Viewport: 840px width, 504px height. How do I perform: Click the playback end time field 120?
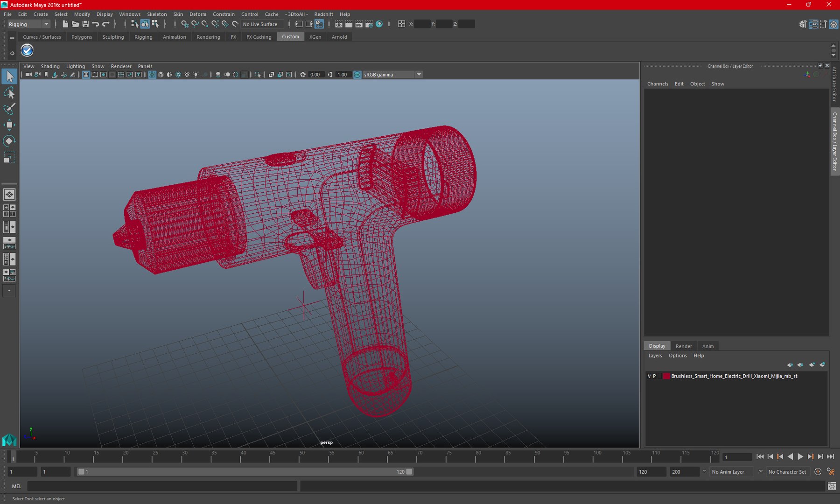(x=651, y=472)
